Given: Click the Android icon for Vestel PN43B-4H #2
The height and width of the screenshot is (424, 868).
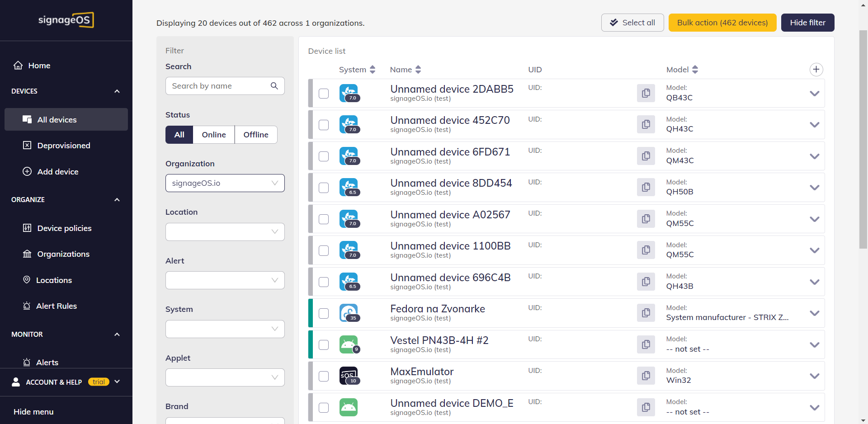Looking at the screenshot, I should (349, 344).
